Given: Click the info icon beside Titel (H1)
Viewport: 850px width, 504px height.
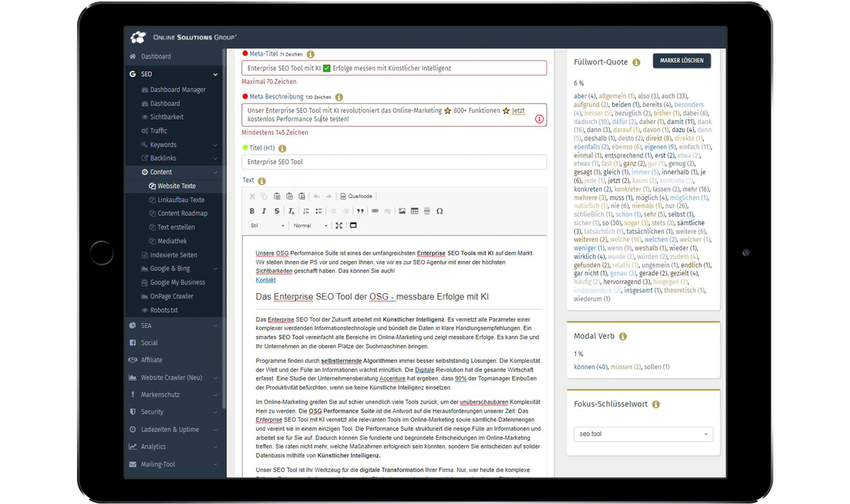Looking at the screenshot, I should point(282,148).
